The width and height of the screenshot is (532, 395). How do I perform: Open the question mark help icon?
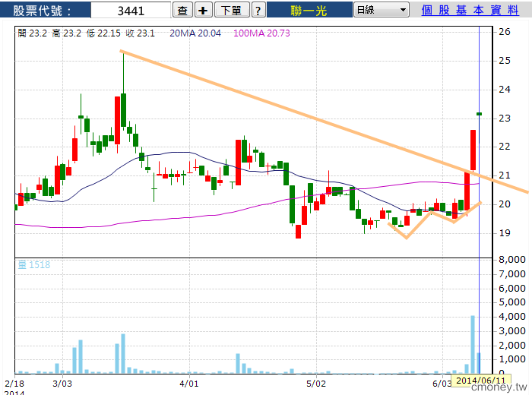coord(258,10)
